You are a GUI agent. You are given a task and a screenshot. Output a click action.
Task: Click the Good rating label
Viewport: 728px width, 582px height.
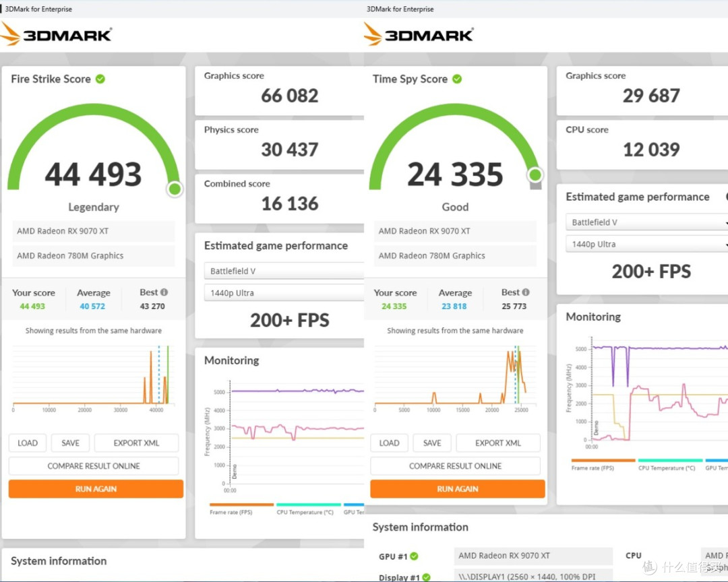tap(455, 207)
